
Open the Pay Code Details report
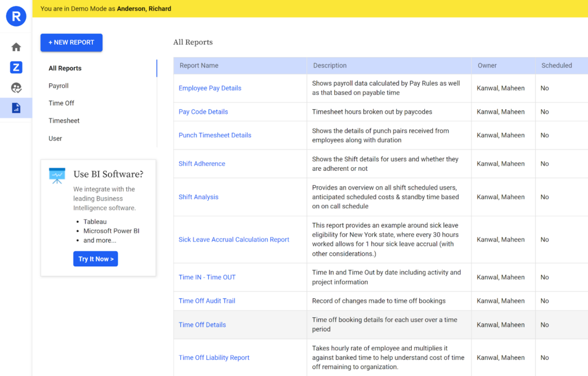[x=203, y=112]
